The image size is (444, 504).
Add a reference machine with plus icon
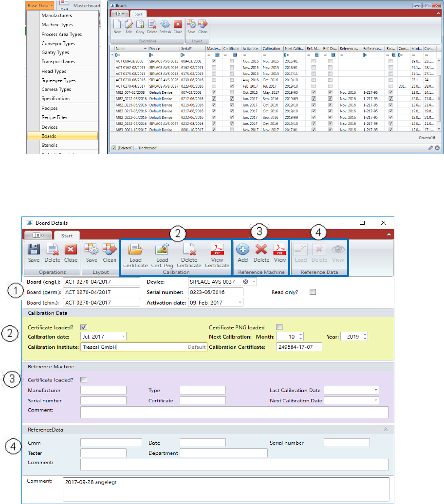pos(242,249)
